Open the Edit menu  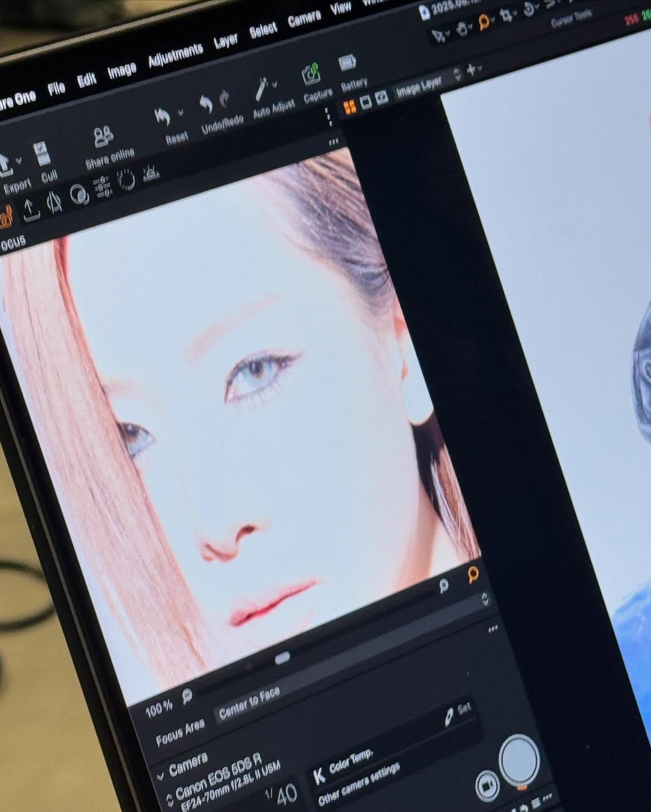(x=87, y=80)
